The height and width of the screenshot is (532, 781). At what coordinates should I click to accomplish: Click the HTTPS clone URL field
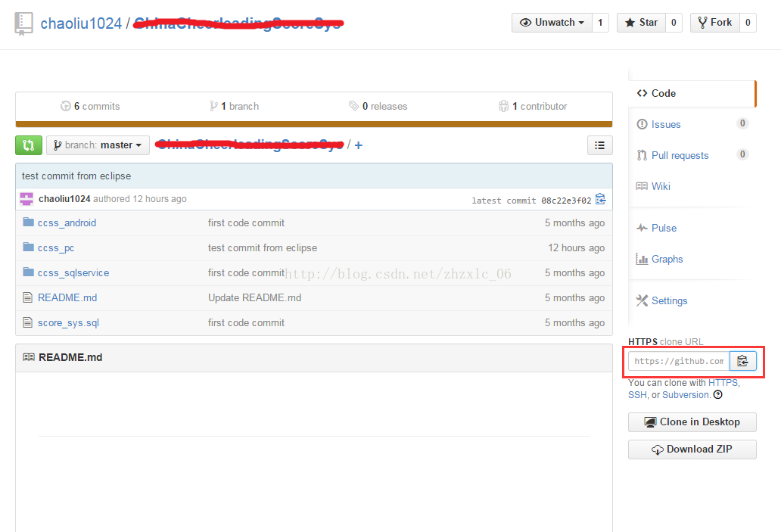679,361
